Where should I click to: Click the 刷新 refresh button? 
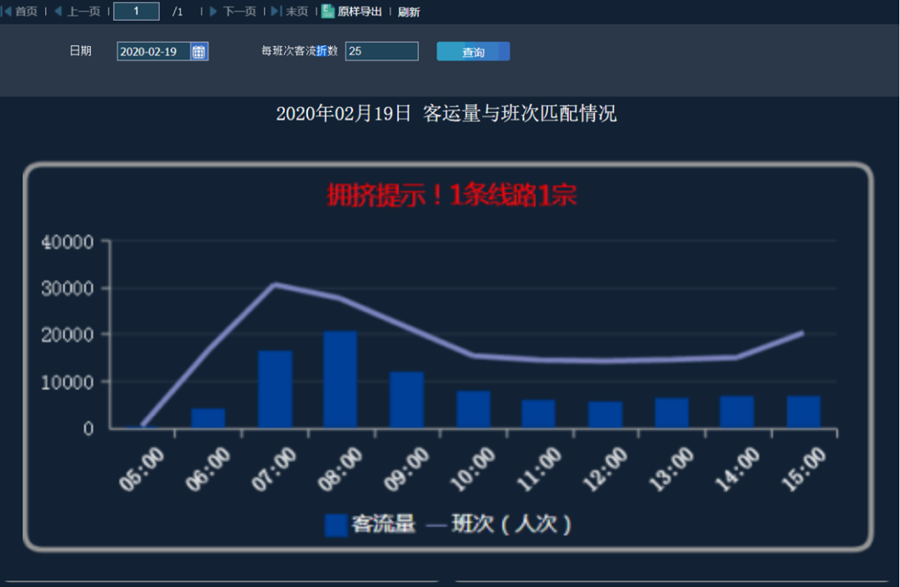click(x=408, y=12)
